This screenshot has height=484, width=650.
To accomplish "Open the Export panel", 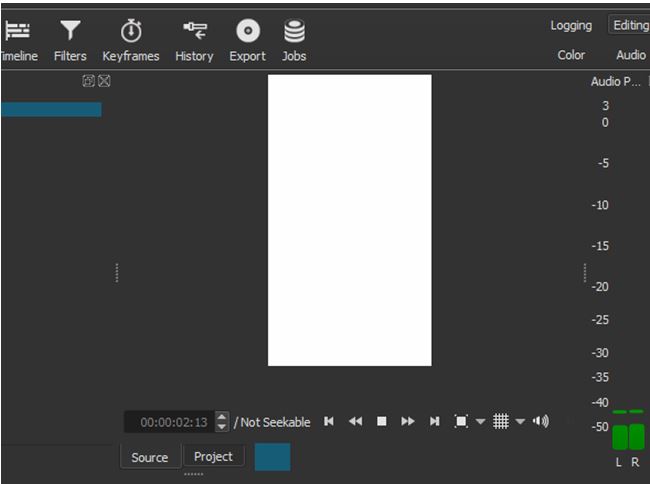I will [248, 41].
